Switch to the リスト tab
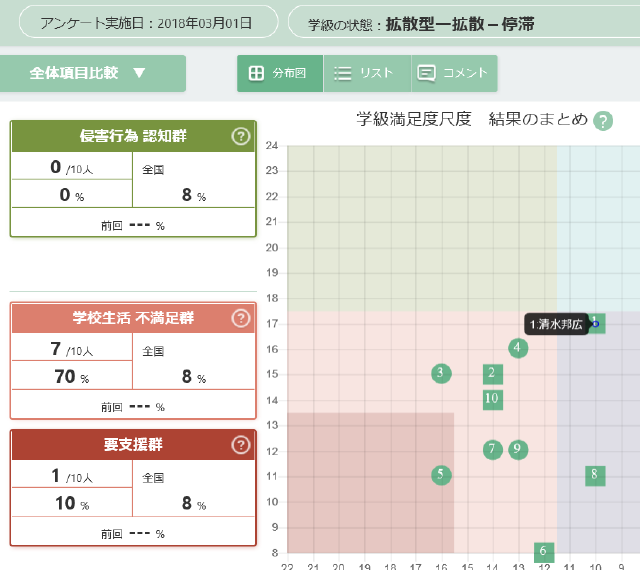This screenshot has height=570, width=640. [x=366, y=73]
